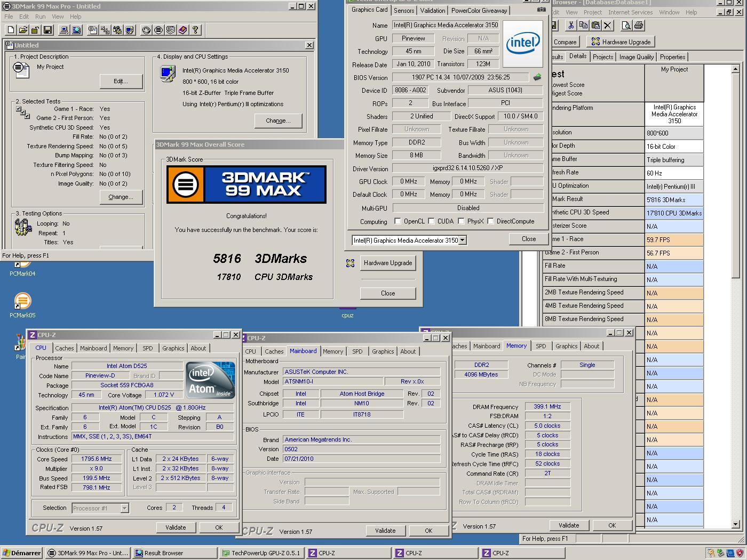The height and width of the screenshot is (560, 747).
Task: Click the computer system info icon in 3DMark toolbar
Action: 64,30
